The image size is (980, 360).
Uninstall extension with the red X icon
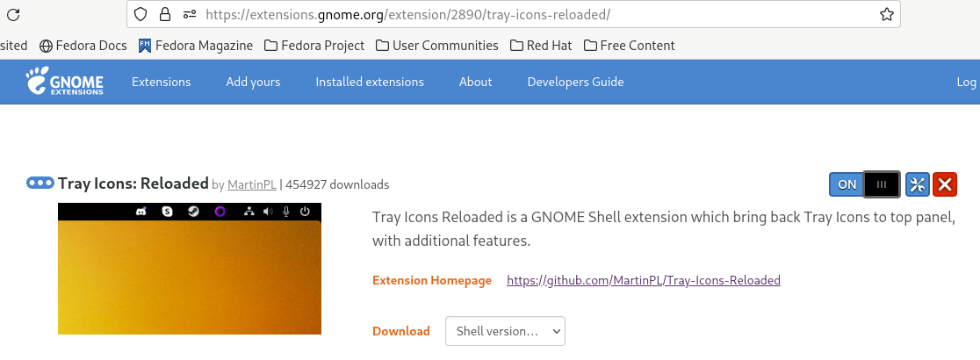[945, 184]
